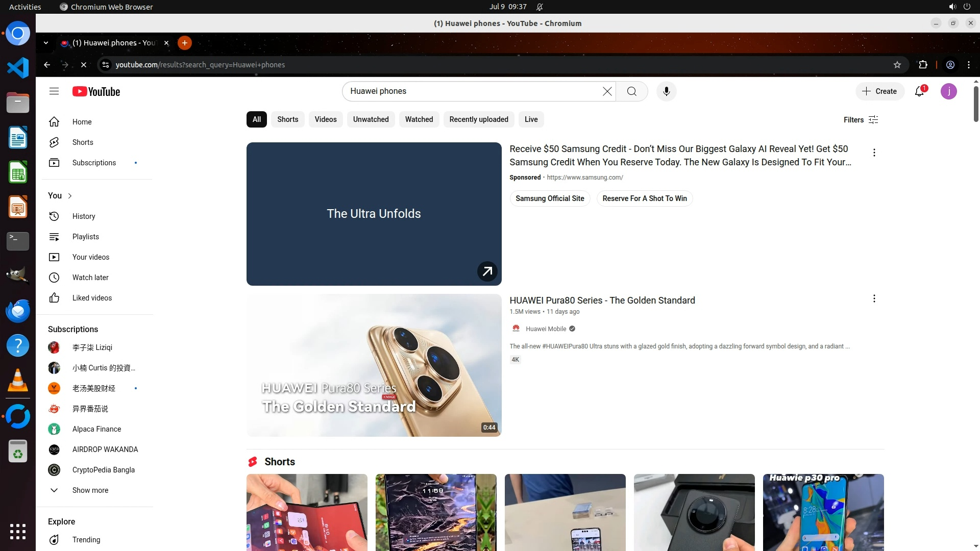This screenshot has height=551, width=980.
Task: Click the Create button
Action: pyautogui.click(x=879, y=91)
